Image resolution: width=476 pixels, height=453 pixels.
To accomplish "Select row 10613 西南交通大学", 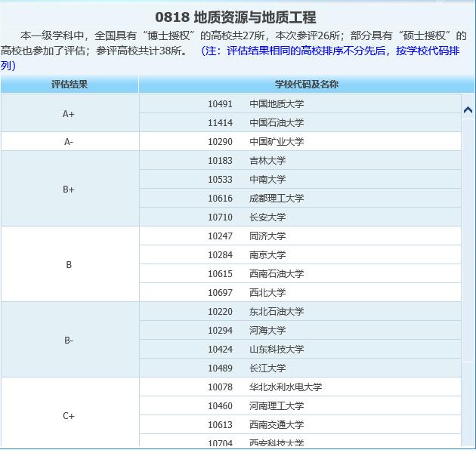I will click(x=300, y=424).
